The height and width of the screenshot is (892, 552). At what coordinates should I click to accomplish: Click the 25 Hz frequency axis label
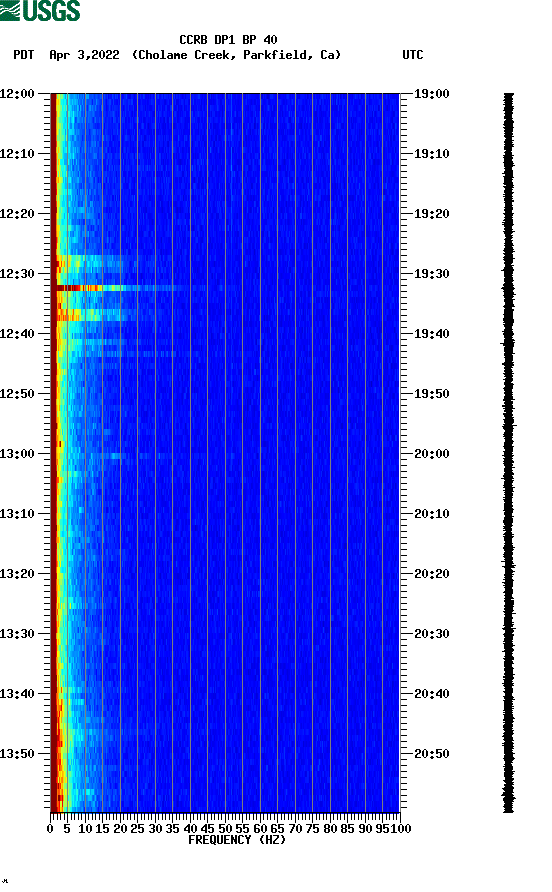pyautogui.click(x=137, y=829)
